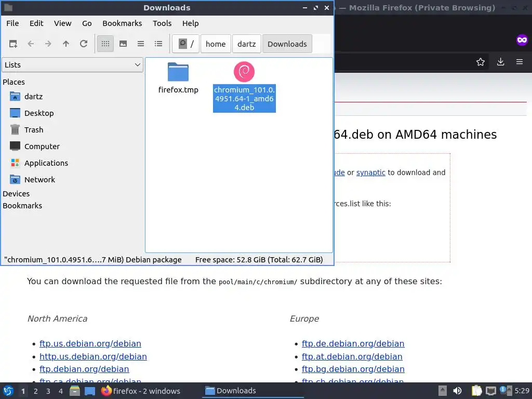Open Firefox downloads panel icon

pyautogui.click(x=500, y=62)
